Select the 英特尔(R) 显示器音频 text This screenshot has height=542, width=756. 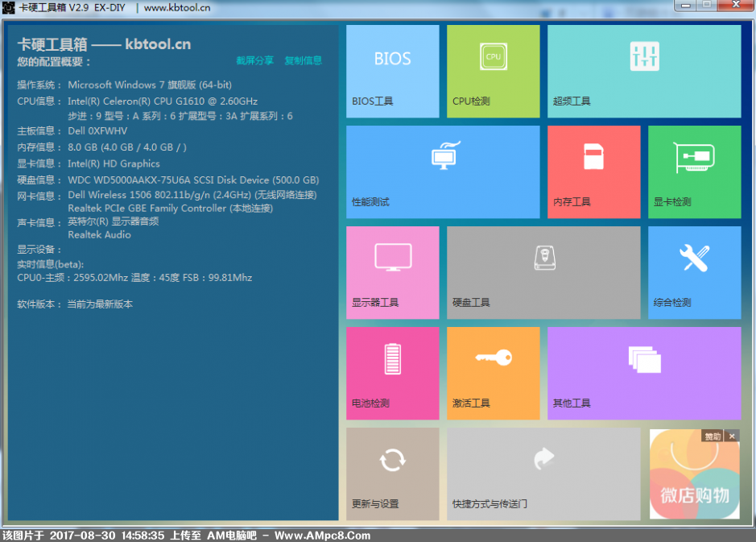pyautogui.click(x=114, y=221)
